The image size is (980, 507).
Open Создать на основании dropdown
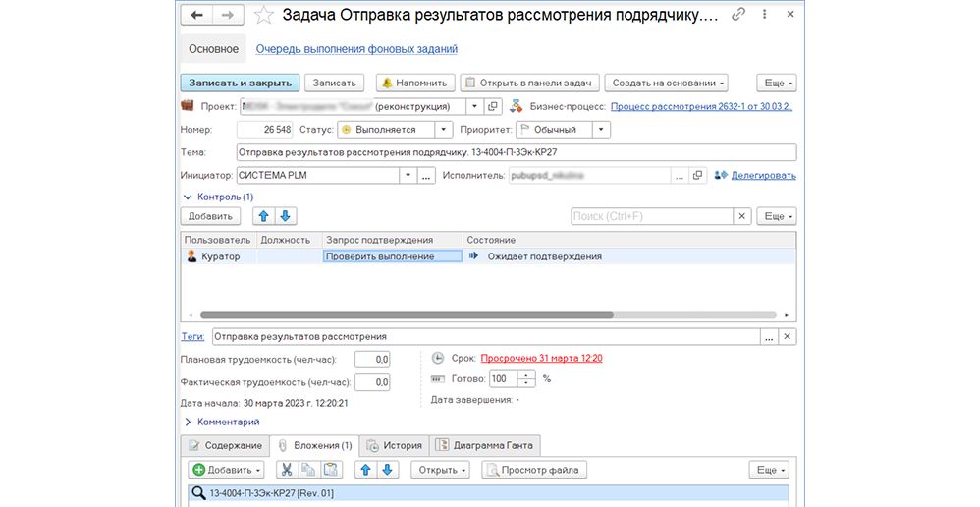667,83
